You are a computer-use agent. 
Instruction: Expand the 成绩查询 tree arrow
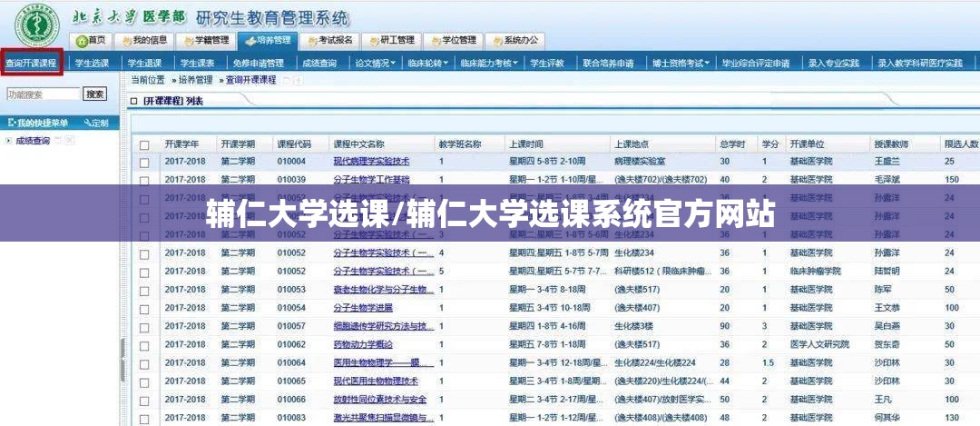coord(8,141)
